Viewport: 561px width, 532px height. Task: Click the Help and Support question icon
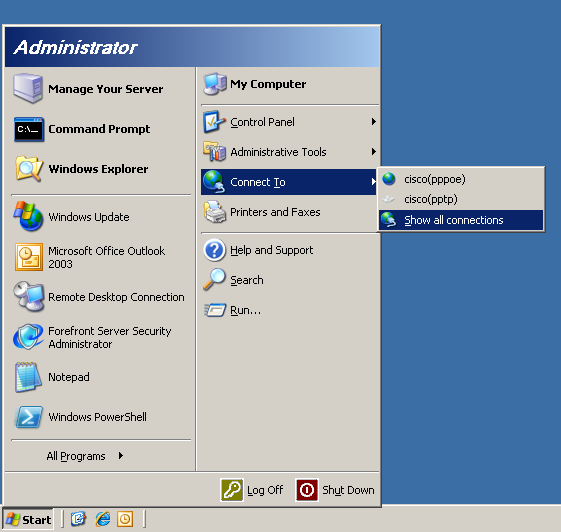click(214, 250)
